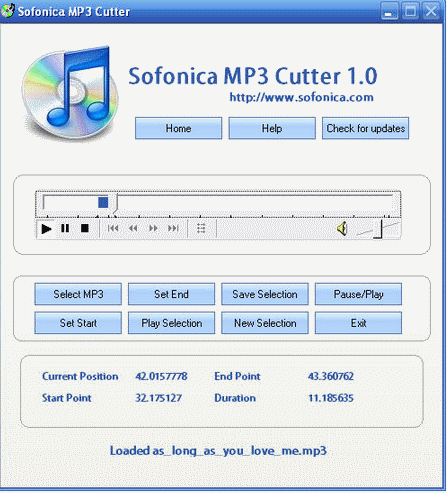The image size is (447, 493).
Task: Click the End Point label
Action: [237, 376]
